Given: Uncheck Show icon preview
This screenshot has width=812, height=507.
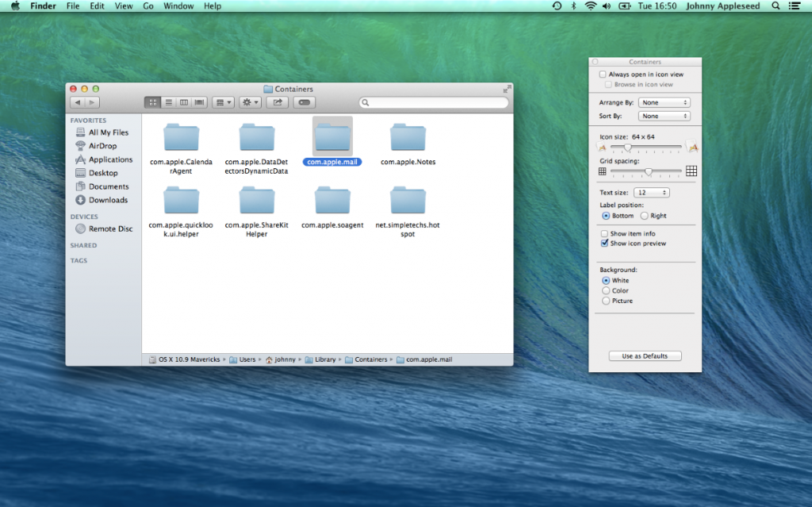Looking at the screenshot, I should 604,243.
